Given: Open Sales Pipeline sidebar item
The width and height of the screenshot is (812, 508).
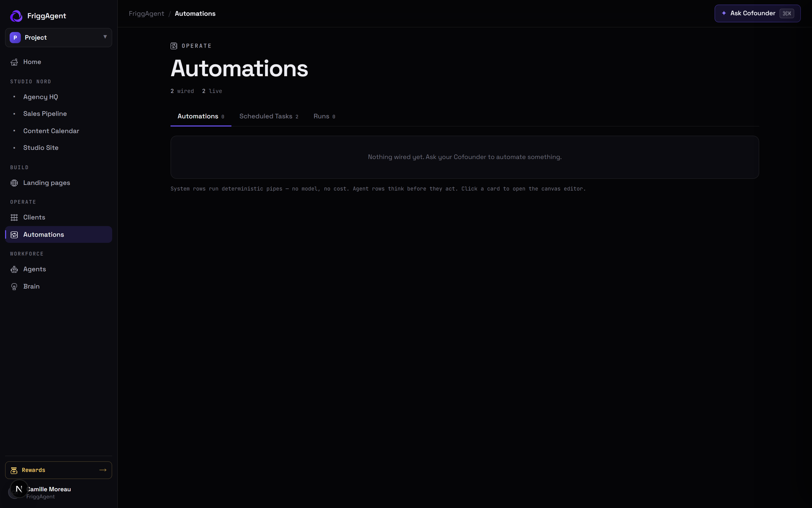Looking at the screenshot, I should pos(58,114).
